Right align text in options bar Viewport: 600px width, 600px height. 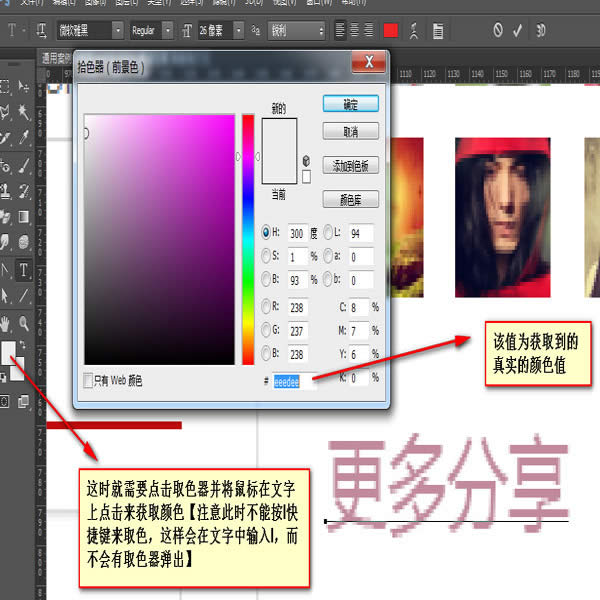click(x=369, y=30)
